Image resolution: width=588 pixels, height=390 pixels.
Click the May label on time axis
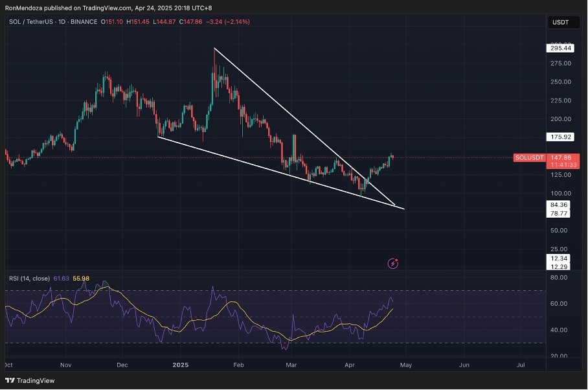point(406,365)
